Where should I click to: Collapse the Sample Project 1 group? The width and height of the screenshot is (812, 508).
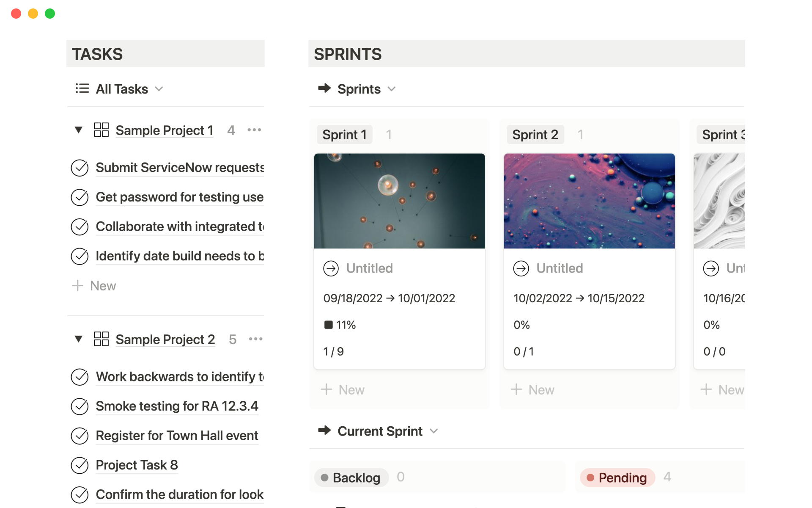[x=79, y=130]
